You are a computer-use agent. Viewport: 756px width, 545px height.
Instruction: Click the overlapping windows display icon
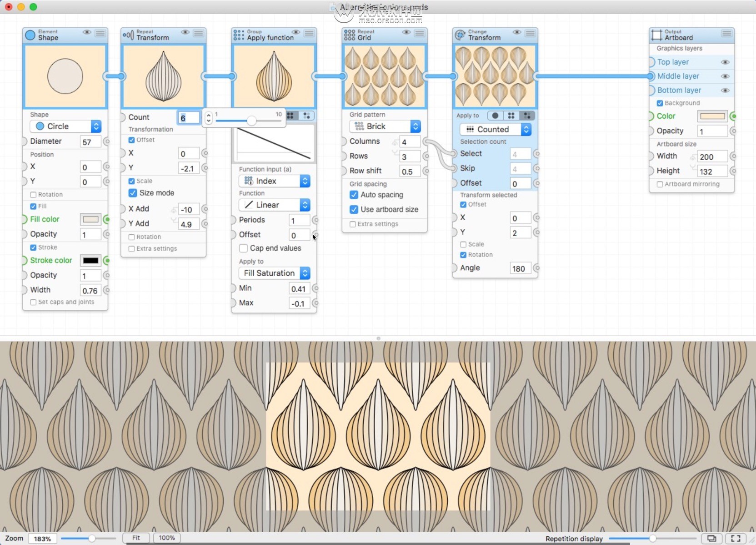711,538
